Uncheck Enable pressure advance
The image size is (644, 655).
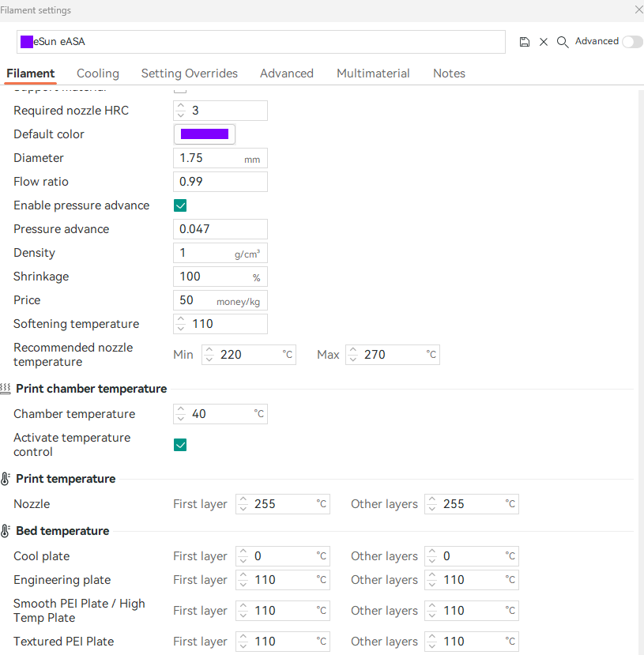pyautogui.click(x=180, y=205)
